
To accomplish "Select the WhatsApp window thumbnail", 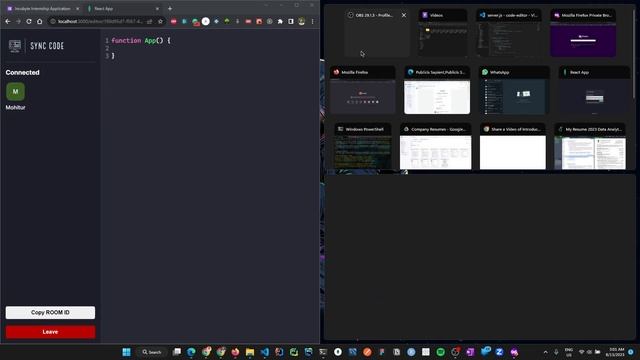I will (x=514, y=90).
